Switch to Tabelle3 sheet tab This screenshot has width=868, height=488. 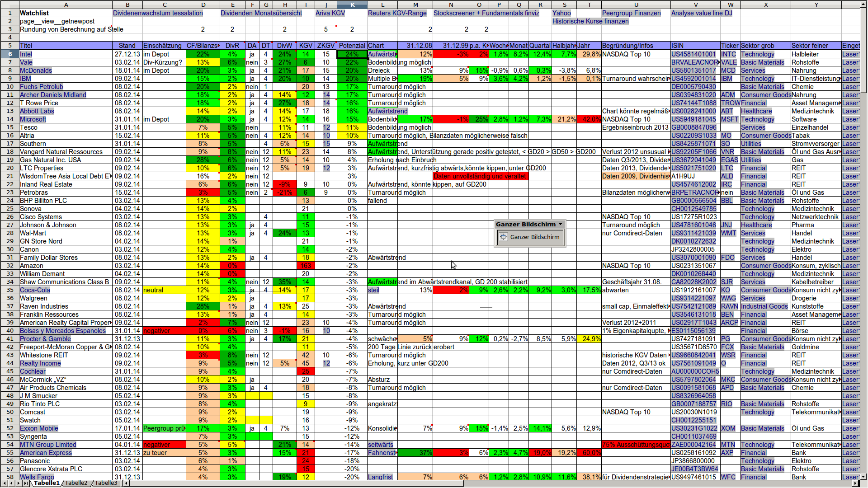tap(106, 483)
